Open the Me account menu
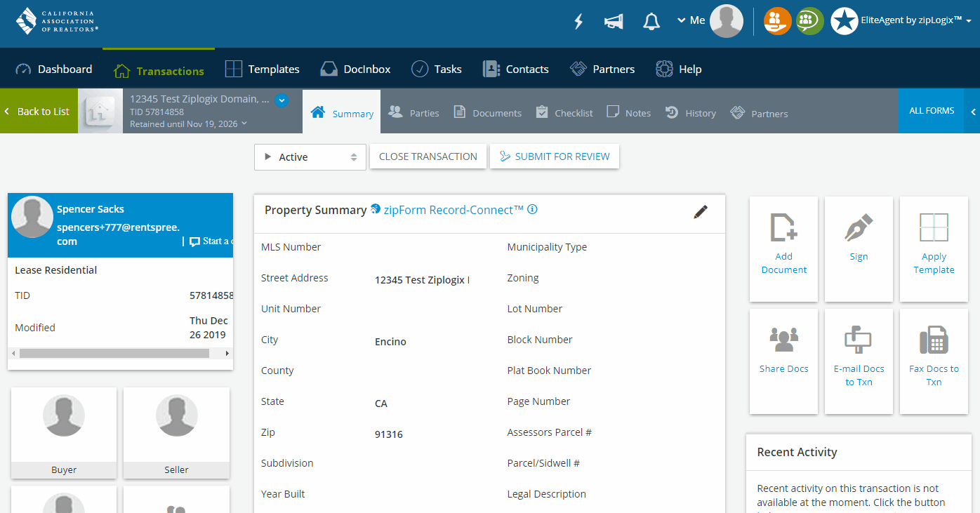This screenshot has height=513, width=980. point(709,21)
